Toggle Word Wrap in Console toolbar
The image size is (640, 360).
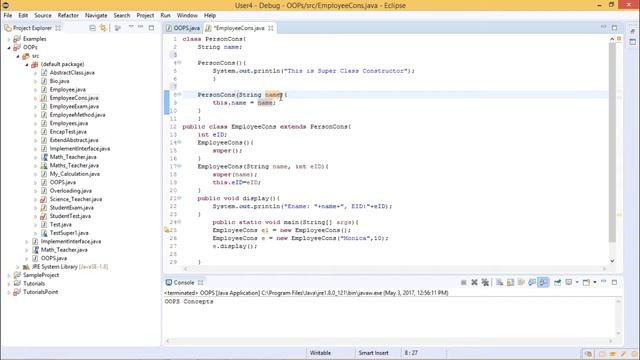click(x=521, y=282)
